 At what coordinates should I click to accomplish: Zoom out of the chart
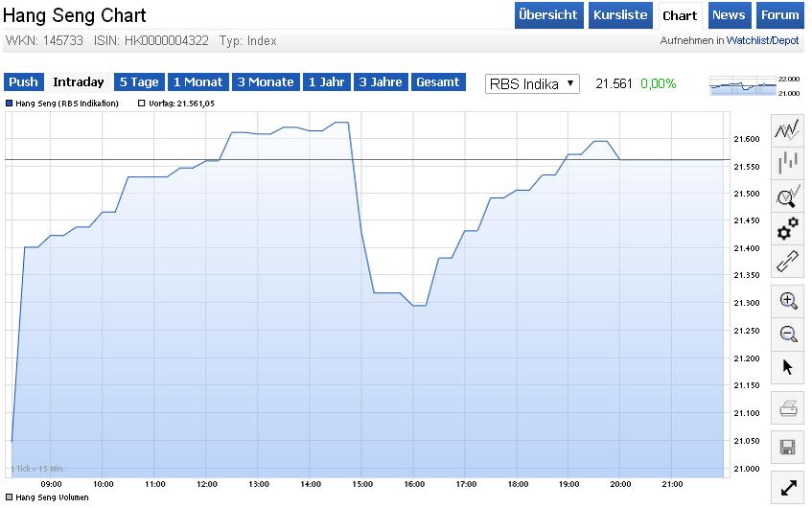click(x=788, y=334)
